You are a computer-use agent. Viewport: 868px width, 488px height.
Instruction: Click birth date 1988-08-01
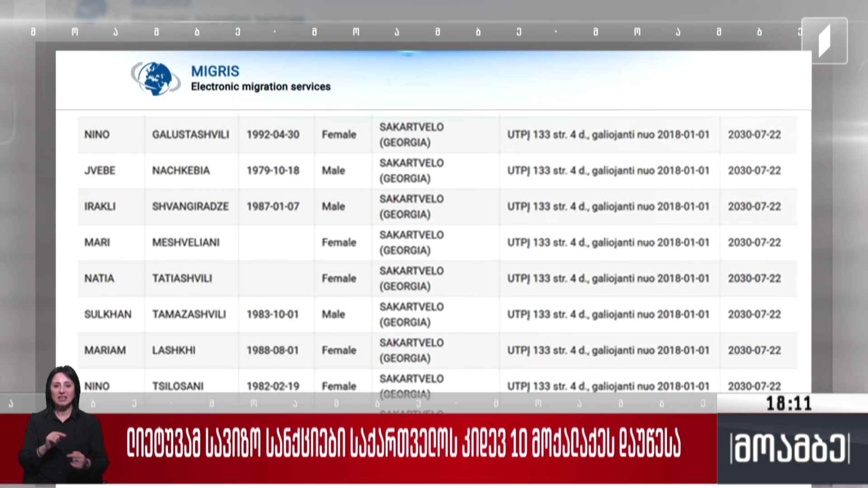273,350
